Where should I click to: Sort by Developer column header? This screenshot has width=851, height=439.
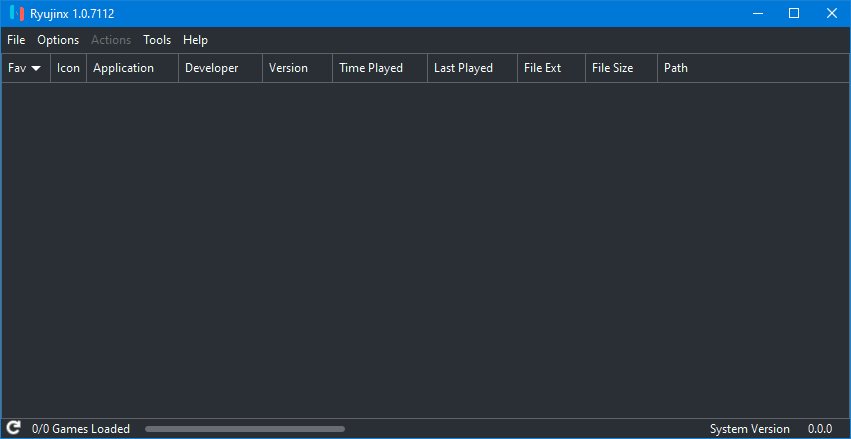coord(220,68)
